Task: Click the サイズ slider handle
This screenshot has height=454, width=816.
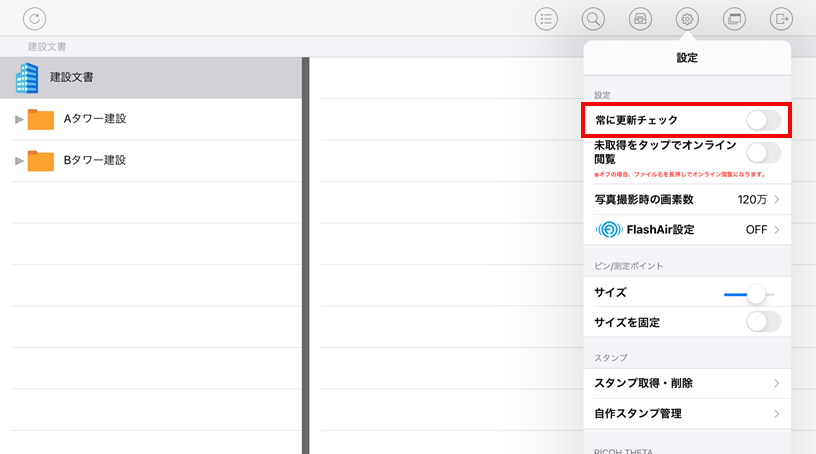Action: point(756,294)
